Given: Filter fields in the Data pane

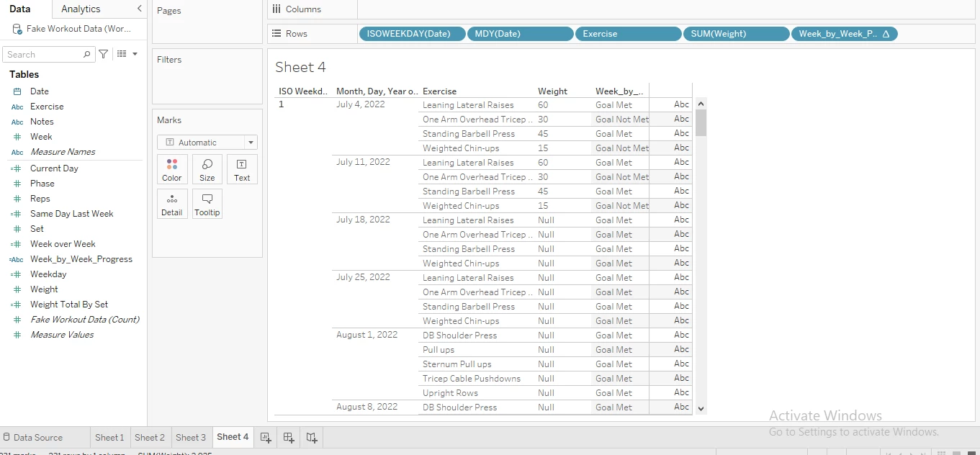Looking at the screenshot, I should [104, 54].
